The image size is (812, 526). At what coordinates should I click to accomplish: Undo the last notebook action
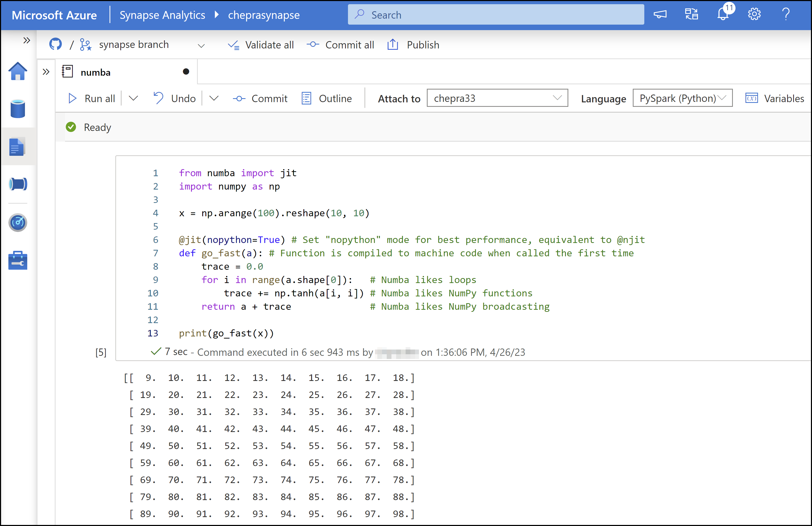pyautogui.click(x=174, y=98)
